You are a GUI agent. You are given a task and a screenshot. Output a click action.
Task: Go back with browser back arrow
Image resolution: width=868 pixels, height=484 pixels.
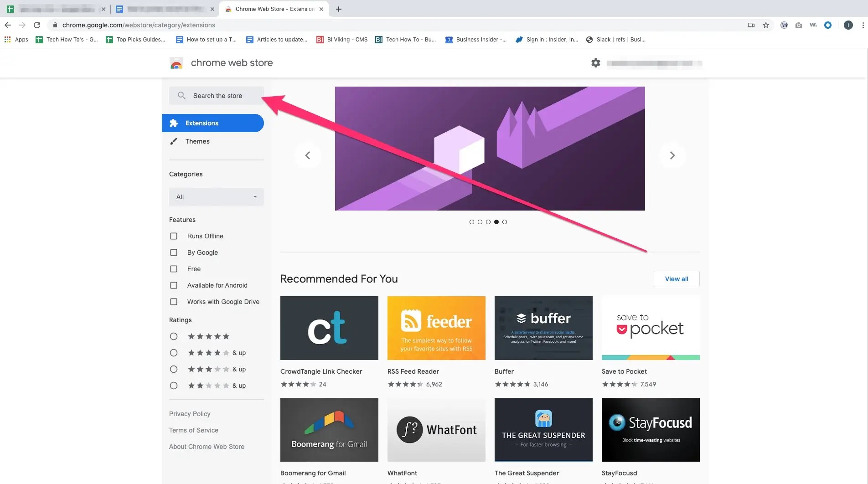coord(8,25)
